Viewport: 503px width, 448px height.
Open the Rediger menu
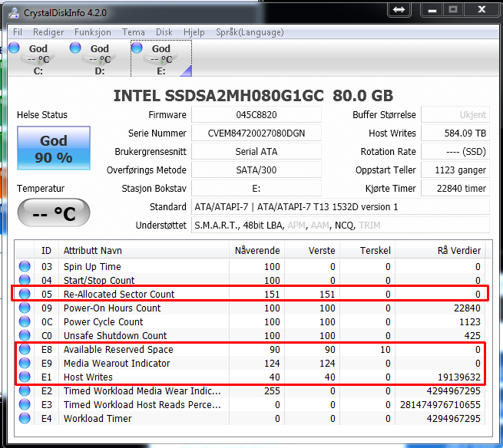[x=48, y=32]
